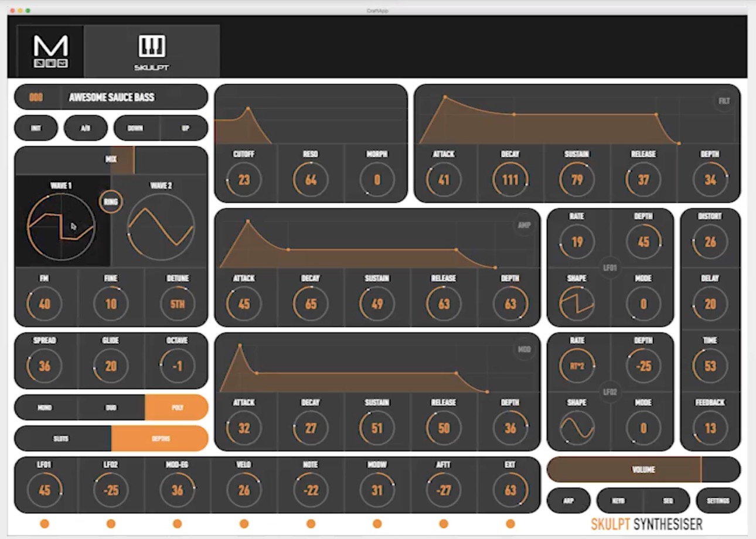Click the Octave knob showing -1
This screenshot has height=539, width=756.
pyautogui.click(x=177, y=366)
